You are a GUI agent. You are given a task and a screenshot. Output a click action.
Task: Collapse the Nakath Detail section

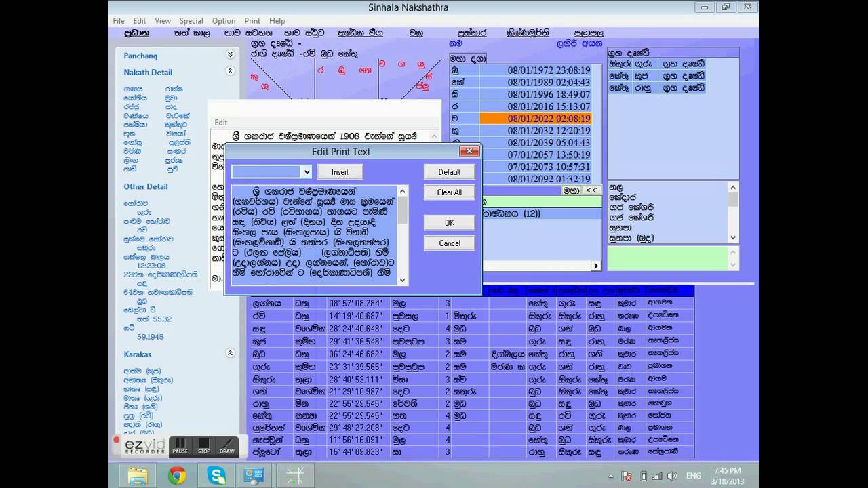(x=230, y=71)
